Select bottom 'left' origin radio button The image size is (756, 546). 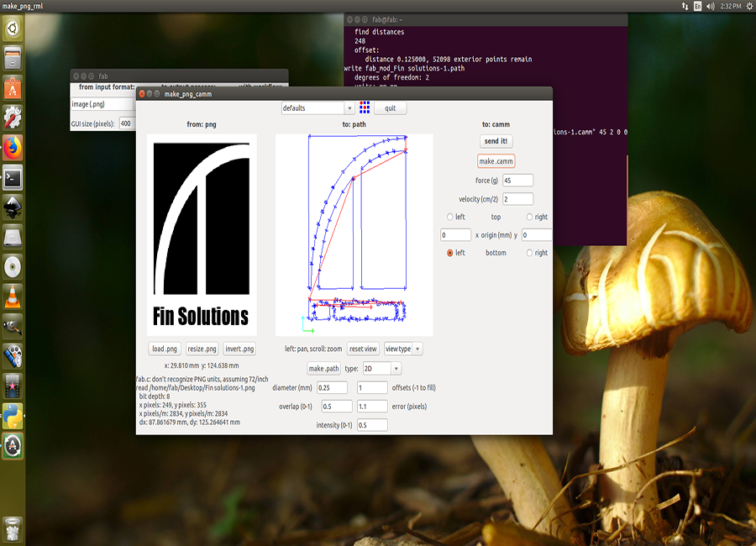tap(450, 253)
